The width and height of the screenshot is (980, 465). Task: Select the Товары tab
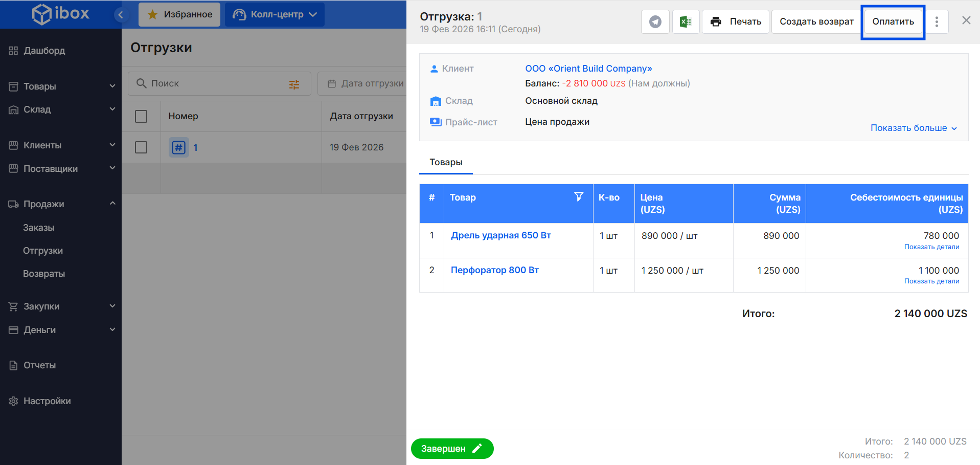[x=446, y=162]
